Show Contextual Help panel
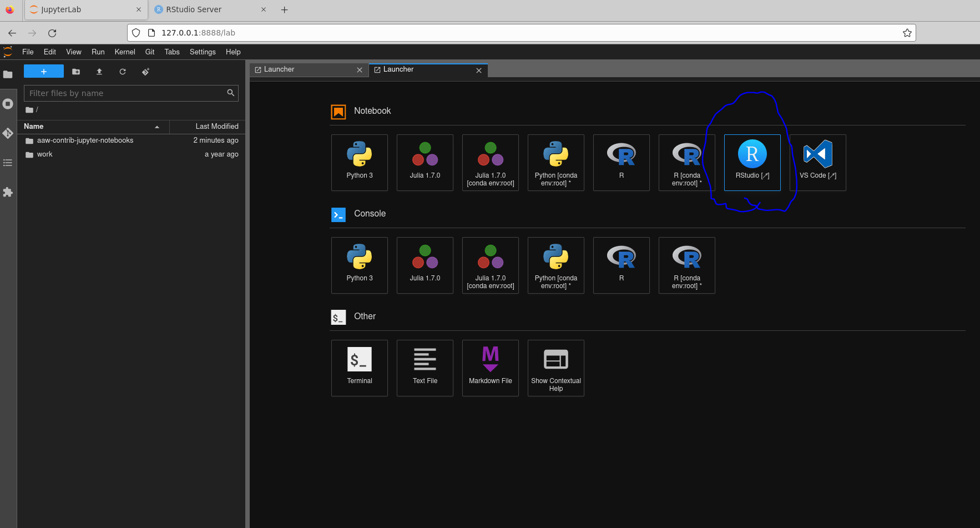 tap(556, 368)
